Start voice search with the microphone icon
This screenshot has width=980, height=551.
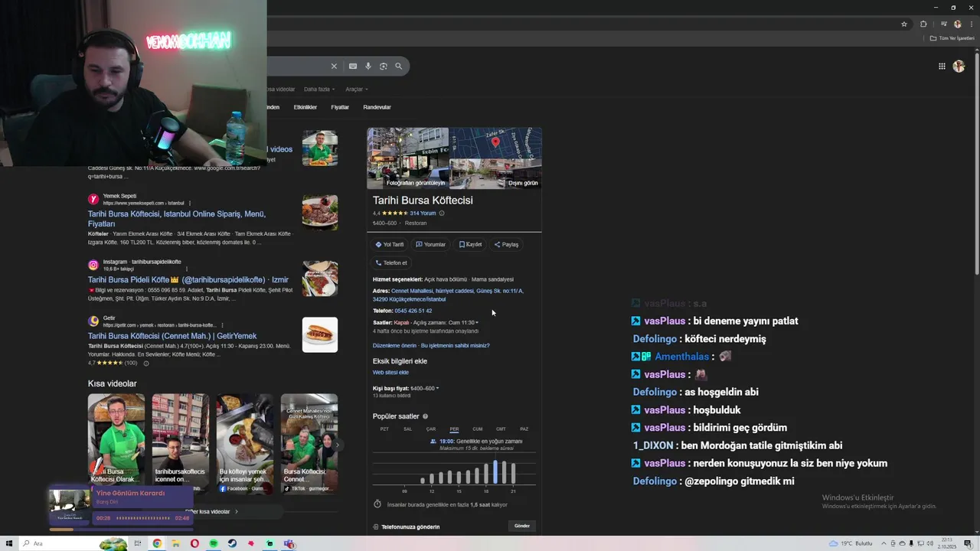pyautogui.click(x=368, y=67)
